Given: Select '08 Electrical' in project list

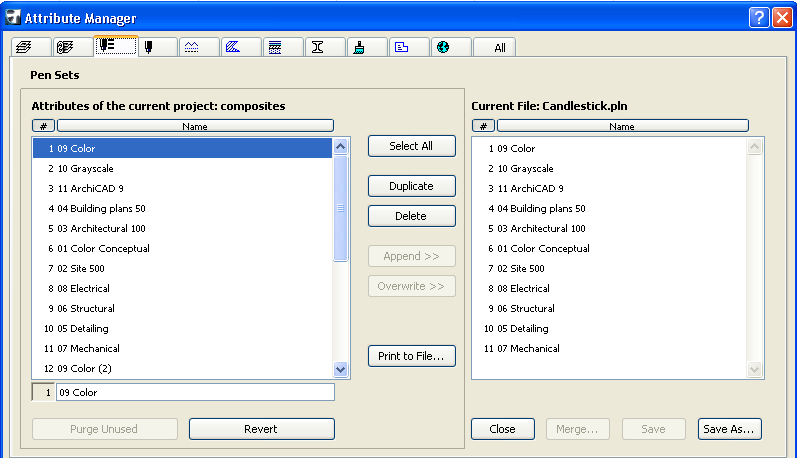Looking at the screenshot, I should click(x=182, y=288).
